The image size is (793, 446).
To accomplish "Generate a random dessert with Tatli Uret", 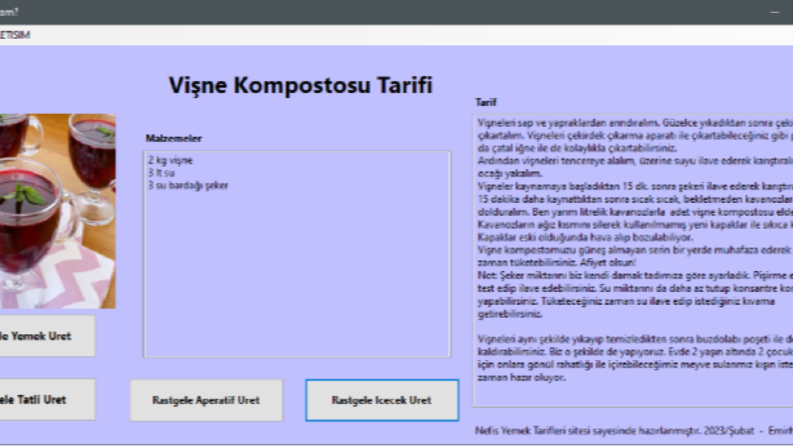I will point(47,399).
